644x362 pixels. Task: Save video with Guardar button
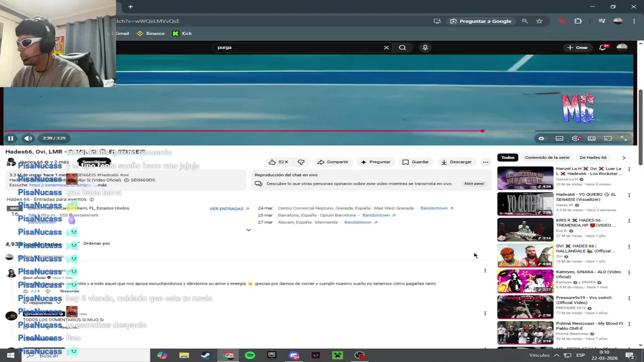(x=416, y=162)
